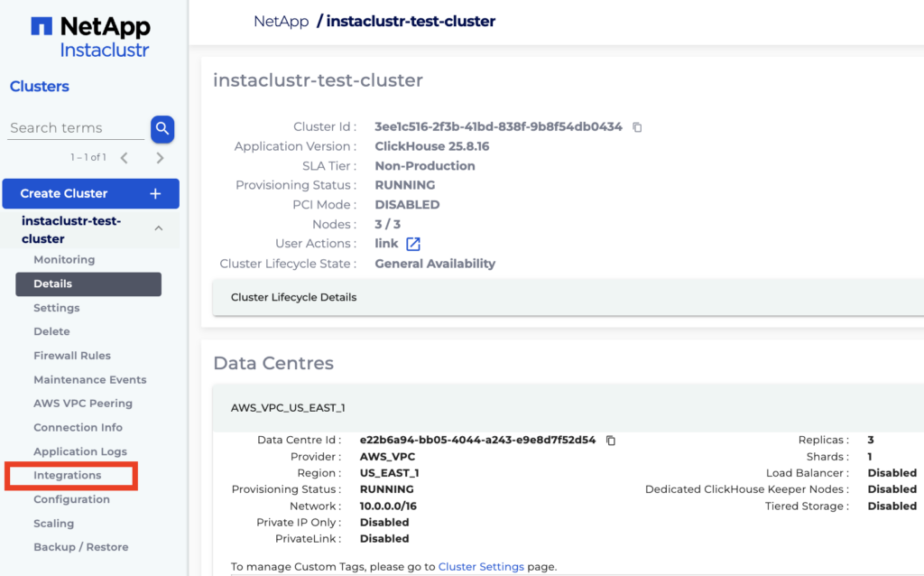The height and width of the screenshot is (576, 924).
Task: Go to previous page of clusters
Action: tap(125, 158)
